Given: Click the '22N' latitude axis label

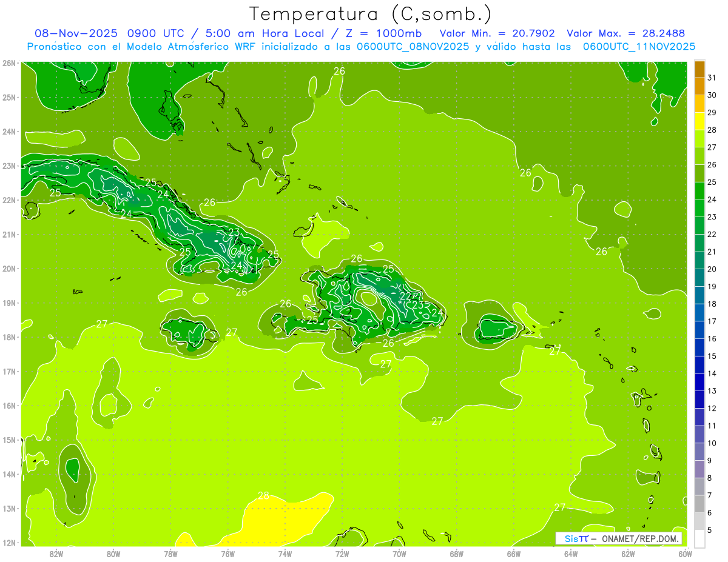Looking at the screenshot, I should 8,200.
